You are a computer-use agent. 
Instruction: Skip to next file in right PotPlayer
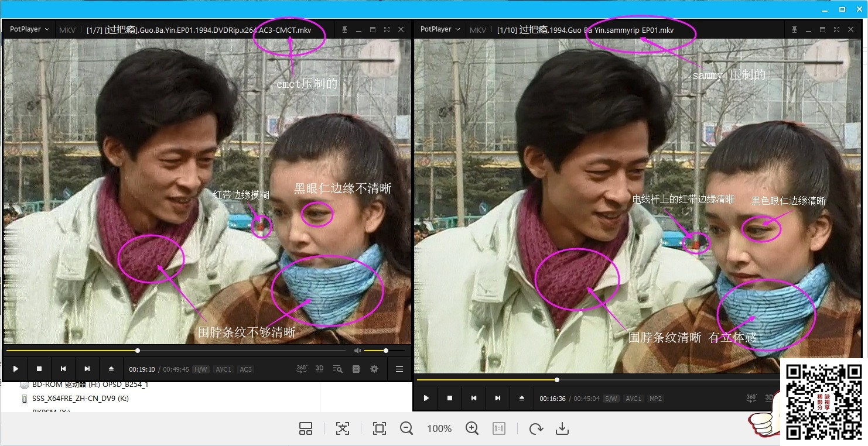click(x=498, y=398)
